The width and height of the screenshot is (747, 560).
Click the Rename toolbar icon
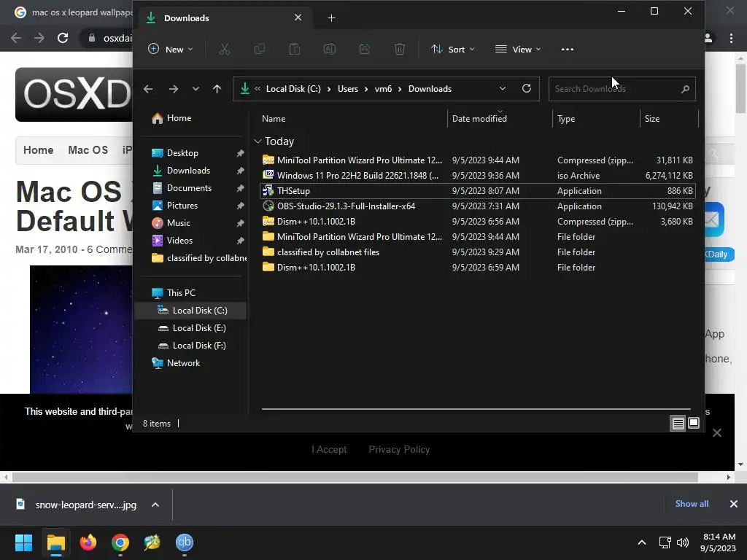(x=330, y=49)
